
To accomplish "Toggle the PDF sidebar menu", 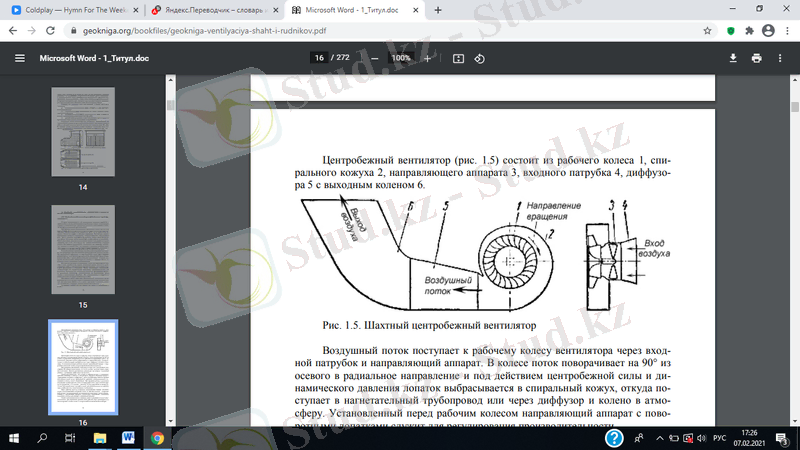I will [x=19, y=58].
